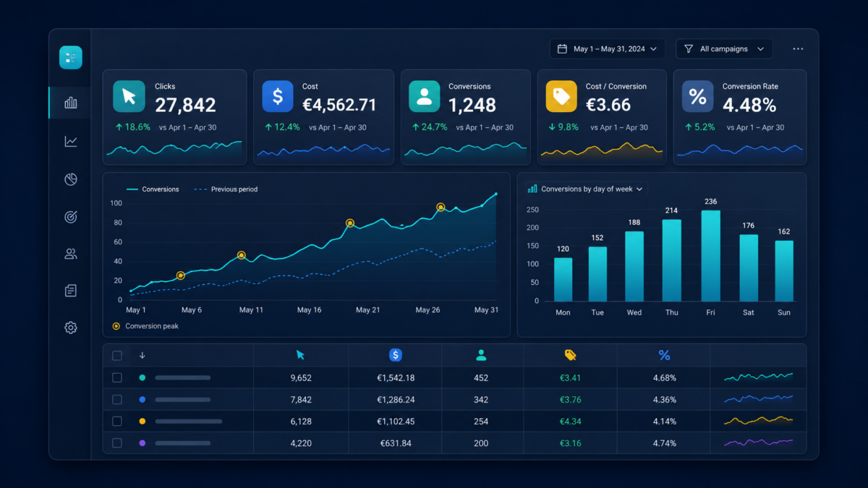868x488 pixels.
Task: Click the Friday bar showing 236
Action: point(710,256)
